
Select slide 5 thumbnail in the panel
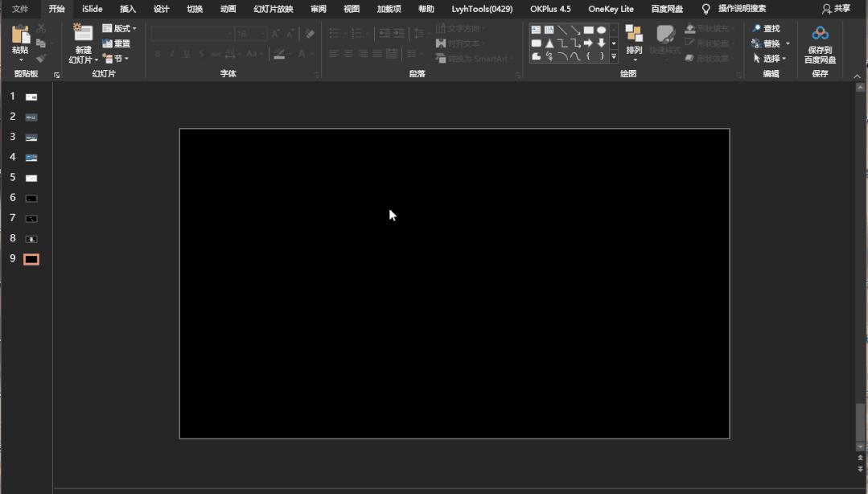[x=31, y=178]
